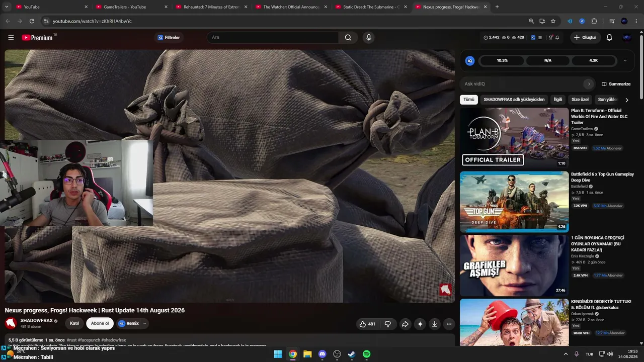This screenshot has width=644, height=362.
Task: Open the YouTube guide hamburger menu
Action: pos(11,37)
